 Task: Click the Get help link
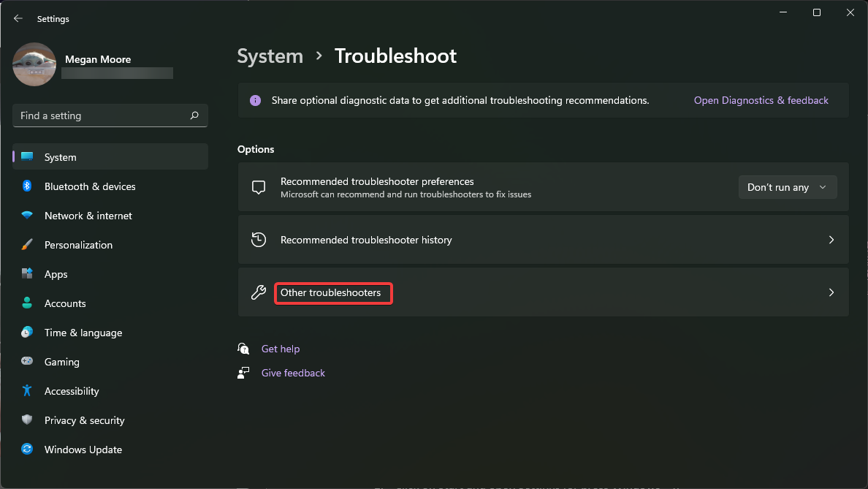(x=281, y=349)
